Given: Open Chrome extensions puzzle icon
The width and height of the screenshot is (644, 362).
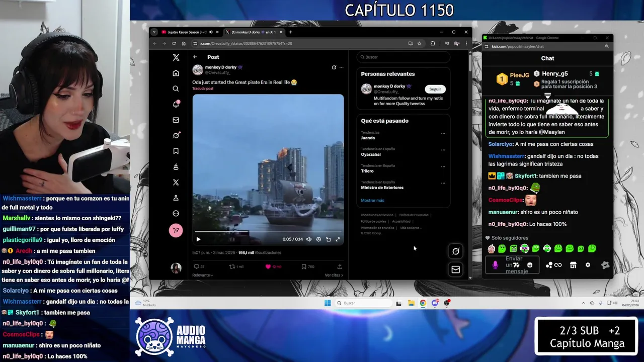Looking at the screenshot, I should point(433,44).
